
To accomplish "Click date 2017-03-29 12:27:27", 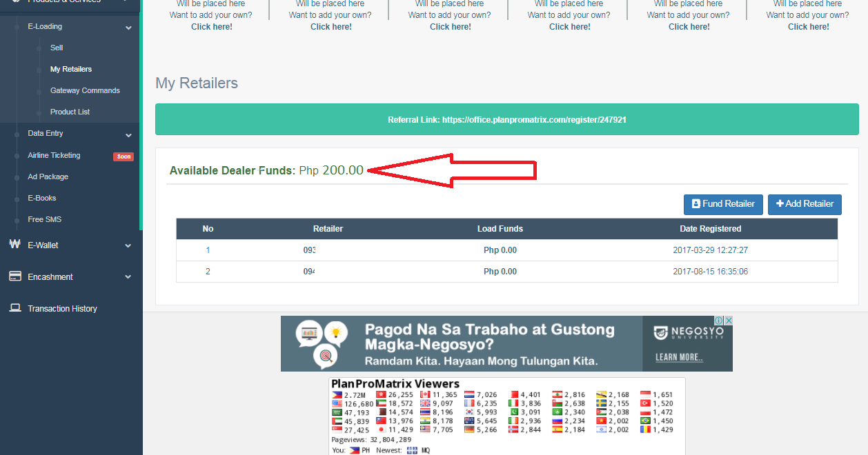I will coord(711,250).
